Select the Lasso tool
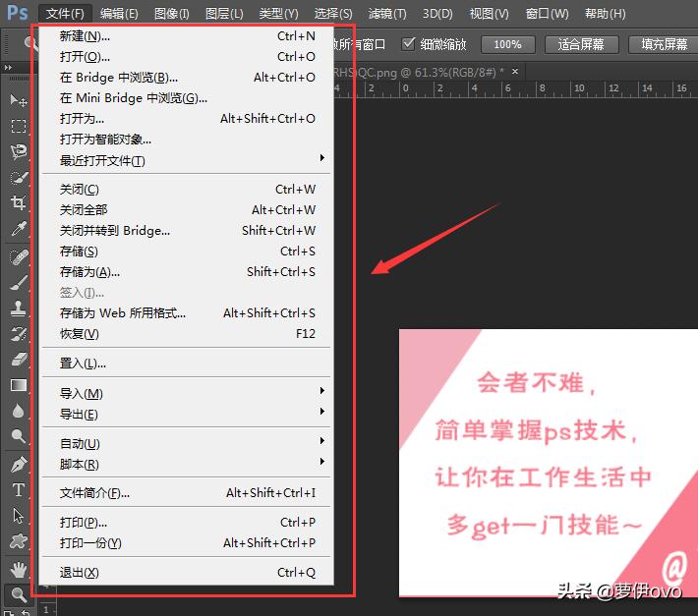The image size is (698, 616). (x=19, y=151)
